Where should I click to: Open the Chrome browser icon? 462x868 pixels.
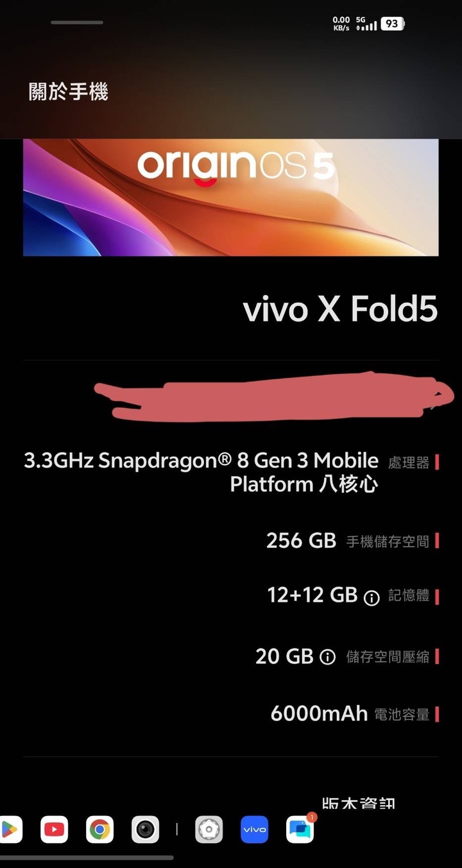[99, 830]
